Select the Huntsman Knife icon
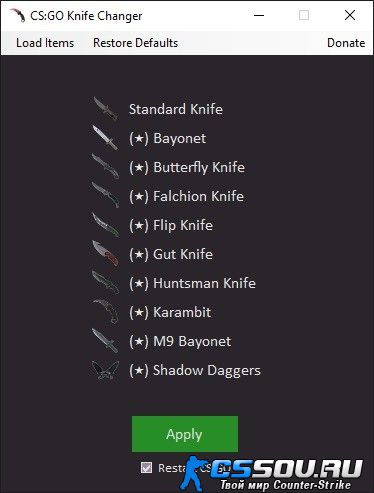This screenshot has height=493, width=374. pos(105,283)
